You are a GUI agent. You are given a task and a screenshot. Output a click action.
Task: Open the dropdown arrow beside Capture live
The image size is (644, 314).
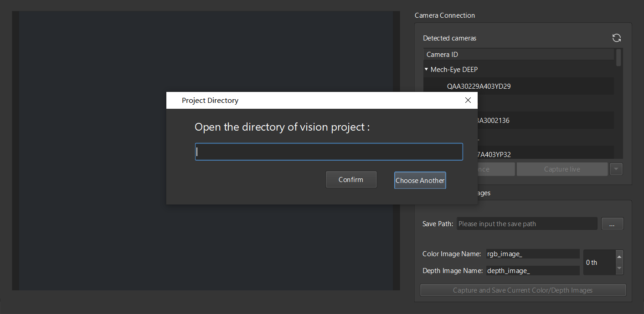click(x=616, y=169)
